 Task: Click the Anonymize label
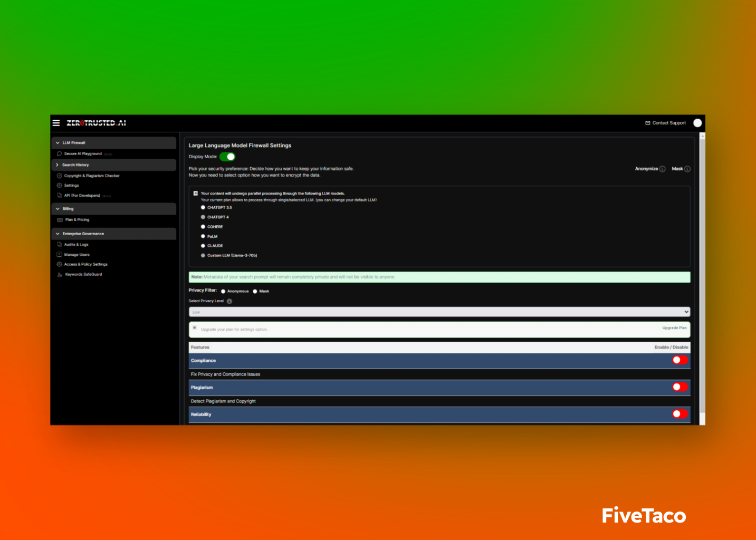[x=646, y=169]
